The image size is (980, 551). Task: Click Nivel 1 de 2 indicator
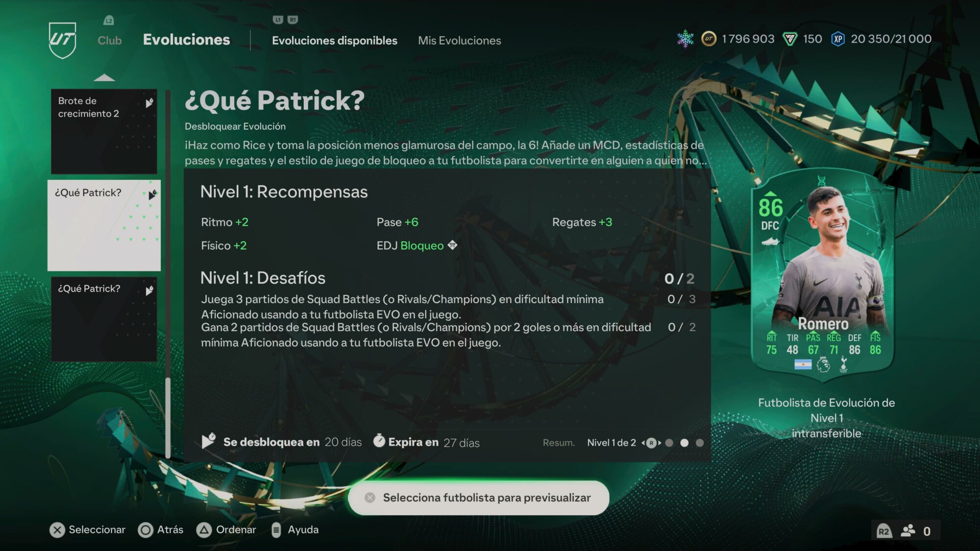tap(612, 443)
